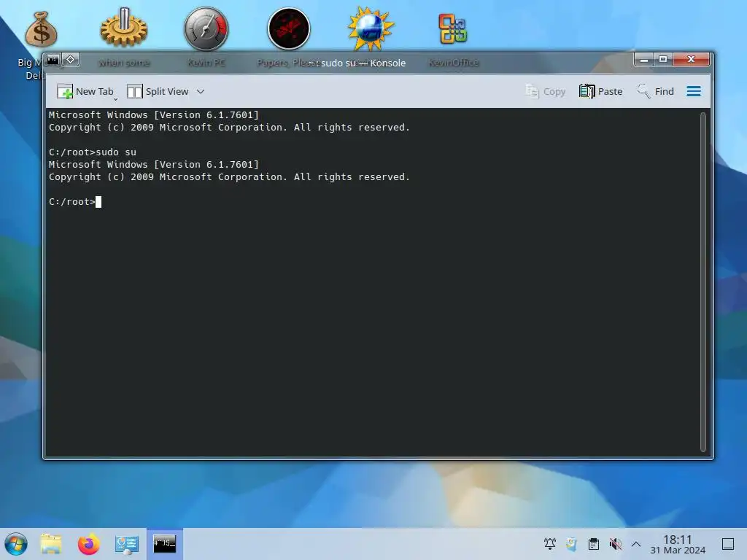Click the tray icon right of the bell
The height and width of the screenshot is (560, 747).
tap(572, 543)
